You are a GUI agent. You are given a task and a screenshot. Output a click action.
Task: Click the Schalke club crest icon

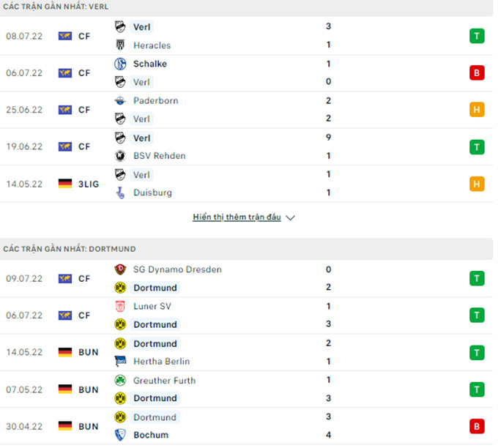121,64
